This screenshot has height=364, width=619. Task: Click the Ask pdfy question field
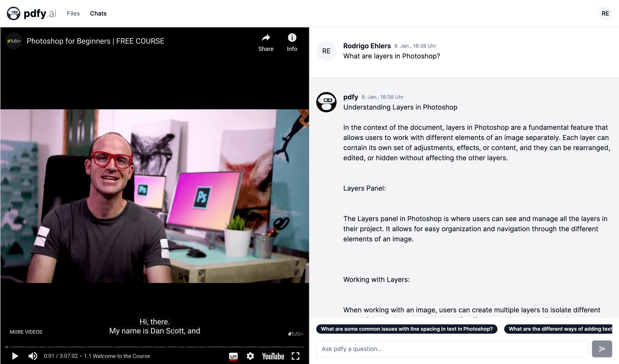coord(451,349)
